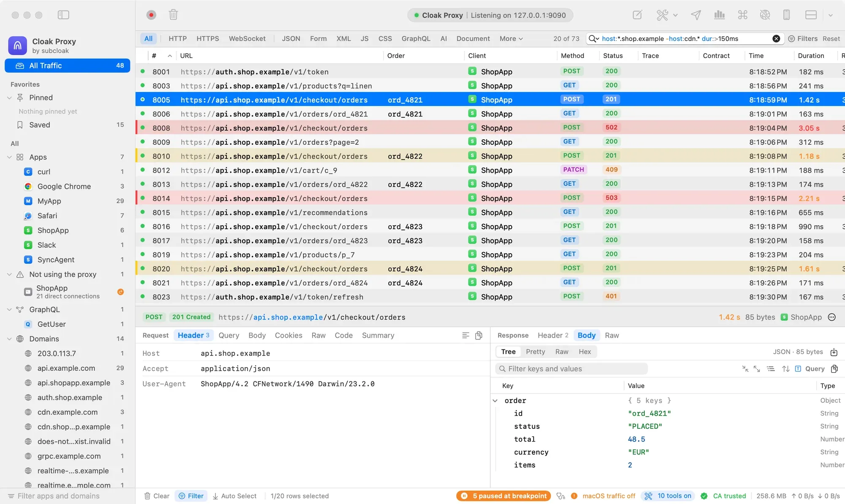Screen dimensions: 845x504
Task: Click the compose request icon
Action: [x=638, y=15]
